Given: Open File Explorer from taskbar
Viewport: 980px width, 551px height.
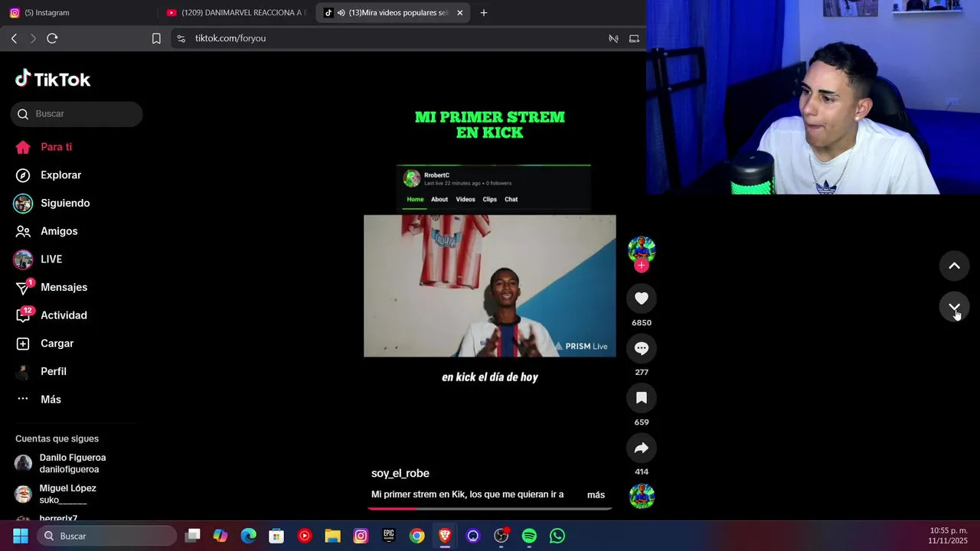Looking at the screenshot, I should [332, 536].
